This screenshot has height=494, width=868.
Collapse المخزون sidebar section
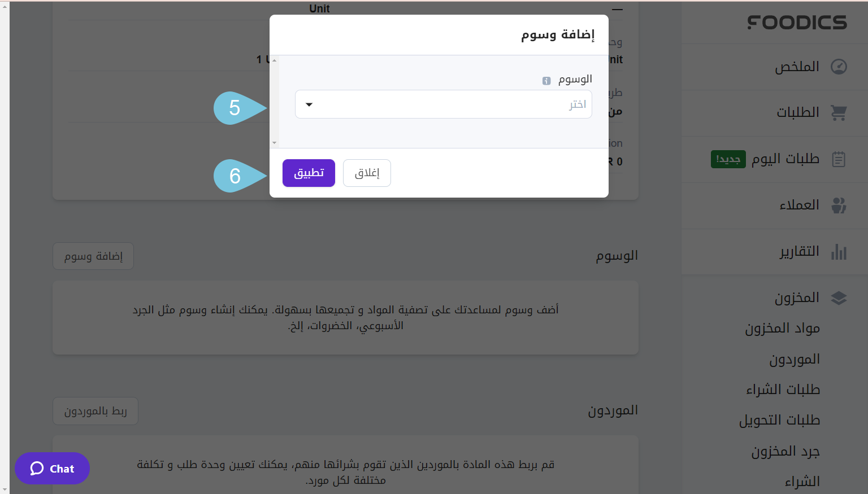click(797, 298)
